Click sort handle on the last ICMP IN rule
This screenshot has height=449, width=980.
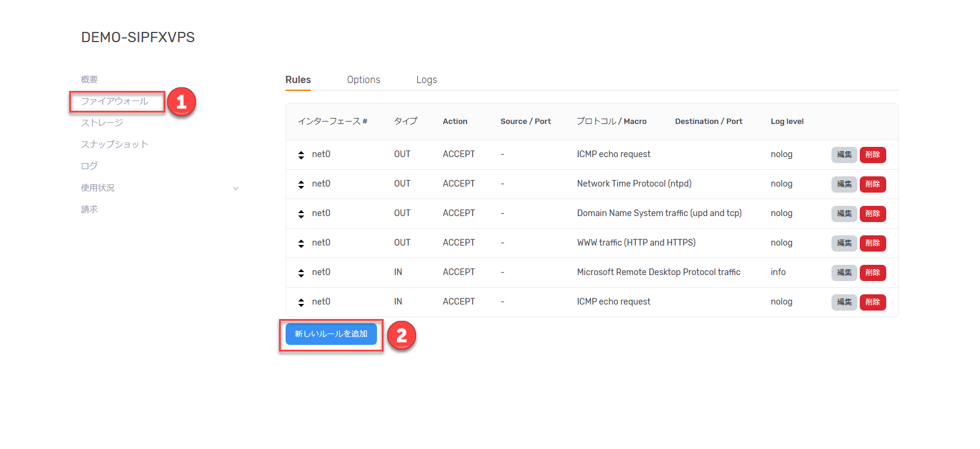301,303
